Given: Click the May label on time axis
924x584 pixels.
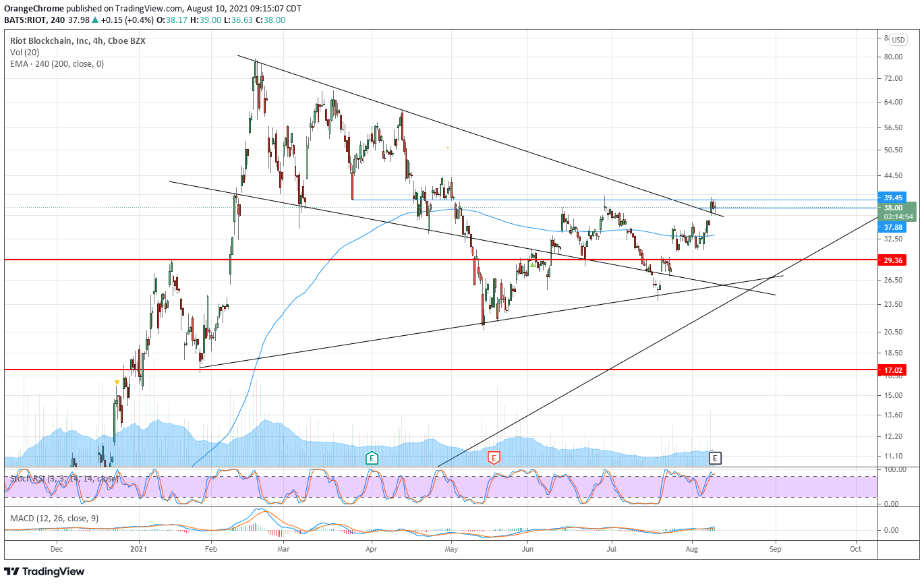Looking at the screenshot, I should 452,550.
